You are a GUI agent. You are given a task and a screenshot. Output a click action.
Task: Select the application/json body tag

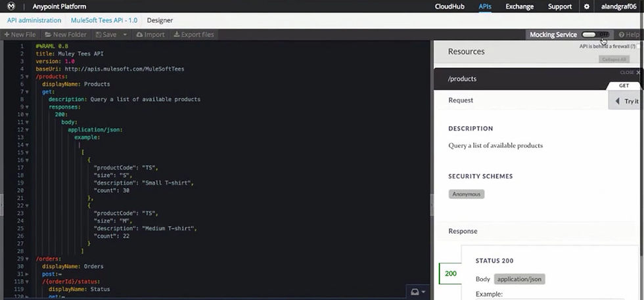[x=520, y=279]
